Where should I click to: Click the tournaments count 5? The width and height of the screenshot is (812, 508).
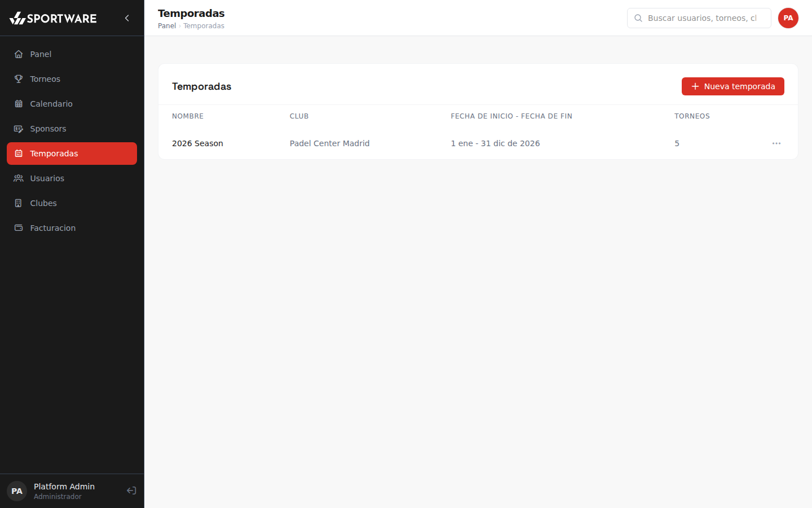(677, 143)
